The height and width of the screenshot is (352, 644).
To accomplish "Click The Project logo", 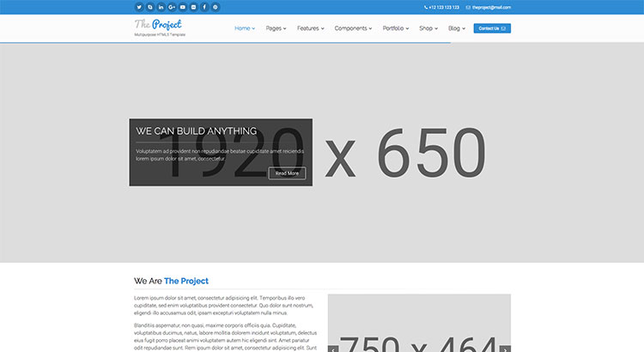I will coord(158,24).
